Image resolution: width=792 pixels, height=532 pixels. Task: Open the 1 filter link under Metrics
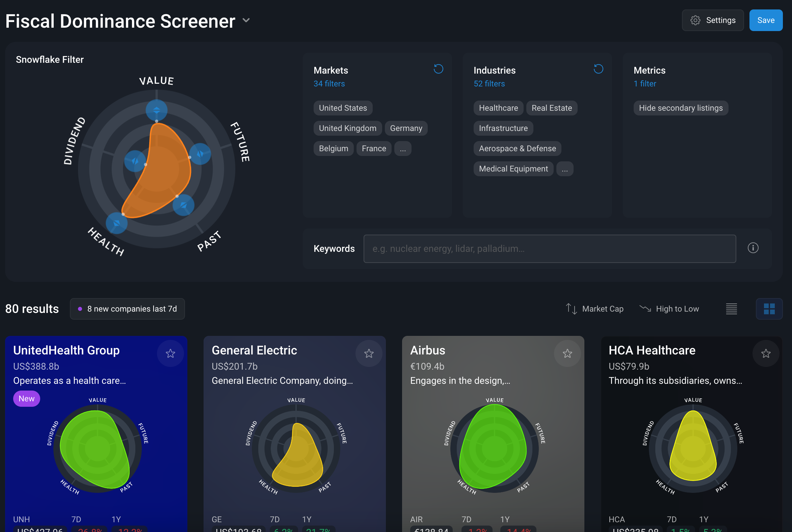645,84
